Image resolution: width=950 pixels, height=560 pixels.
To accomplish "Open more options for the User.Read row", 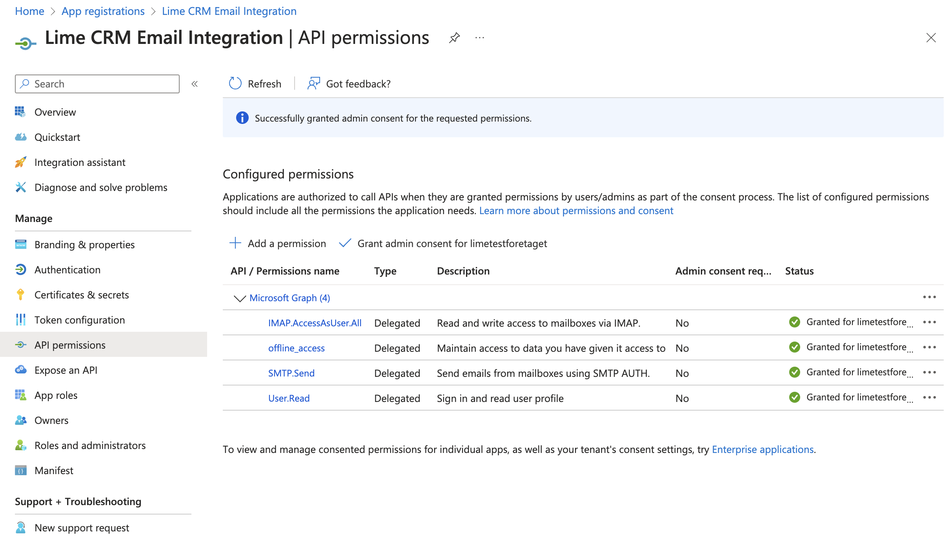I will tap(929, 398).
